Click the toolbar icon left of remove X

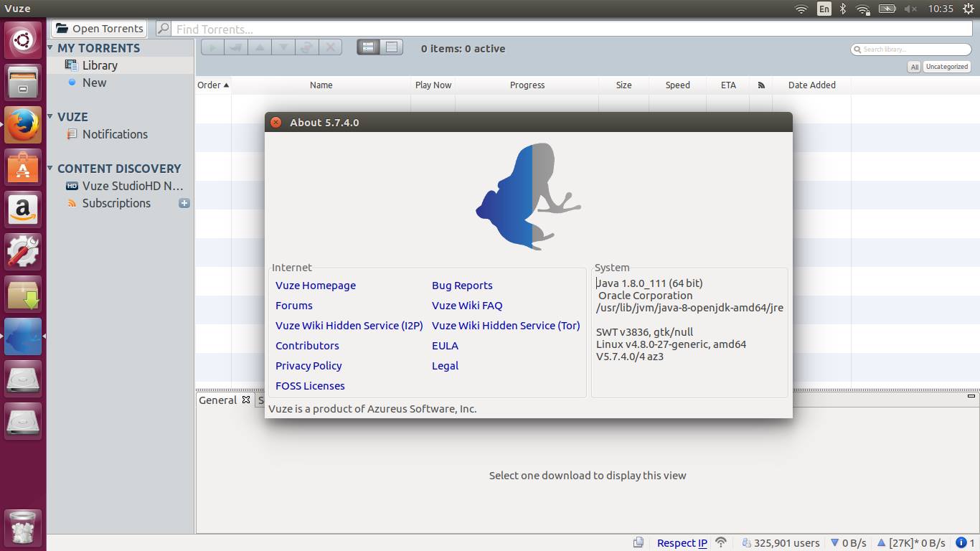point(306,47)
